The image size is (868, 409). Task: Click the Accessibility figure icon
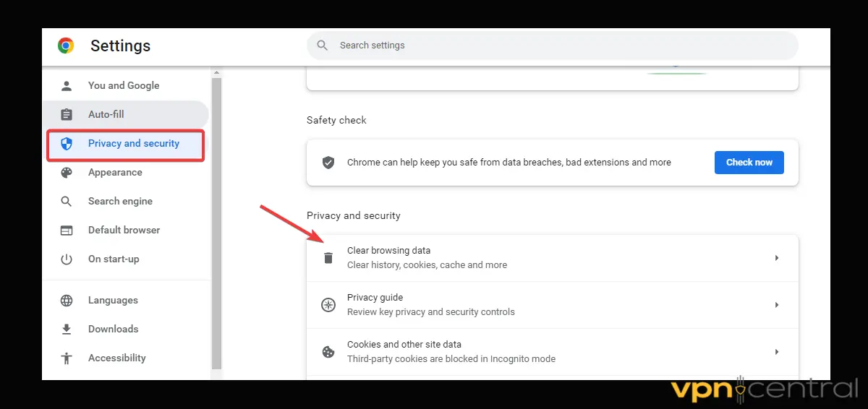coord(67,358)
